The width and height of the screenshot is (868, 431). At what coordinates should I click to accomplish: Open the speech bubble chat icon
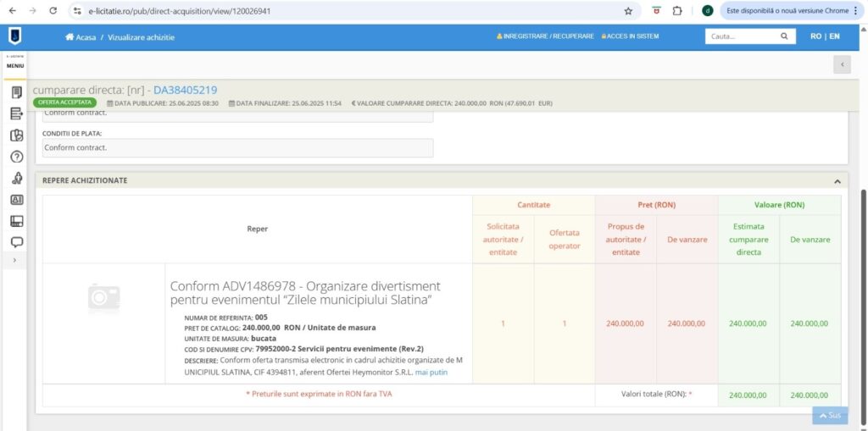tap(16, 241)
